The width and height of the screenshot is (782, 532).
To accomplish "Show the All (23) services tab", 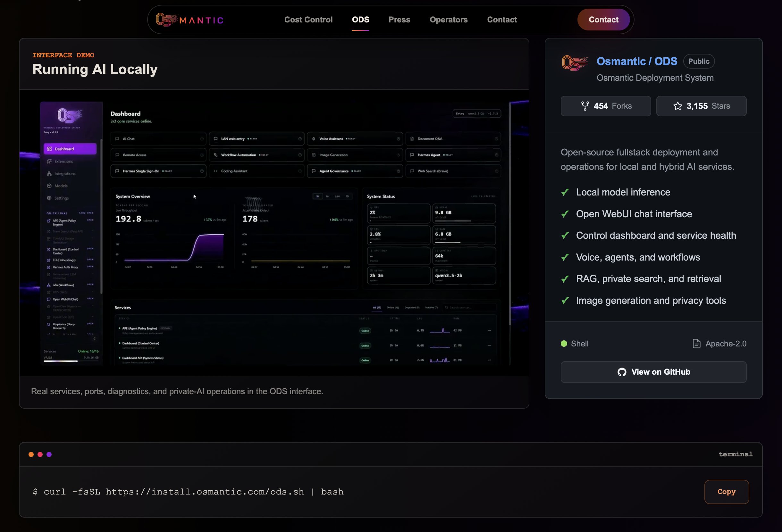I will tap(377, 307).
